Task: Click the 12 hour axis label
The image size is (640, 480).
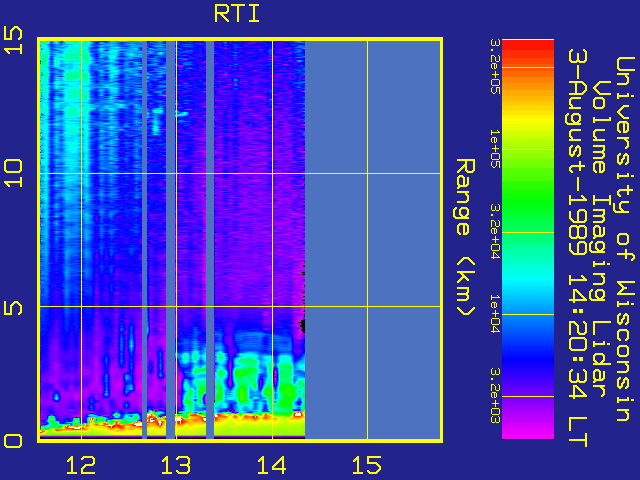Action: coord(81,465)
